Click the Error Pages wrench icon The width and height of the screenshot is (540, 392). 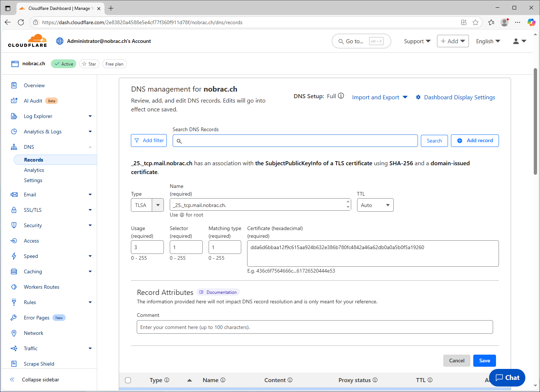tap(14, 318)
